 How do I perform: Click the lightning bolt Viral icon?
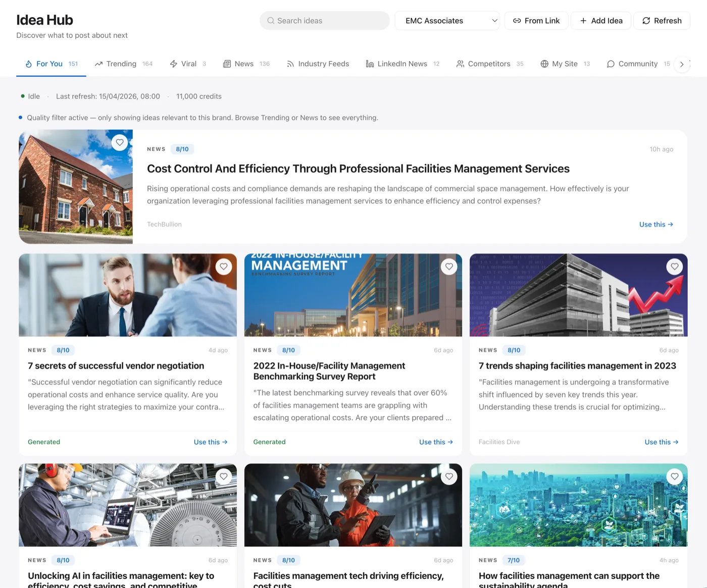click(x=174, y=64)
